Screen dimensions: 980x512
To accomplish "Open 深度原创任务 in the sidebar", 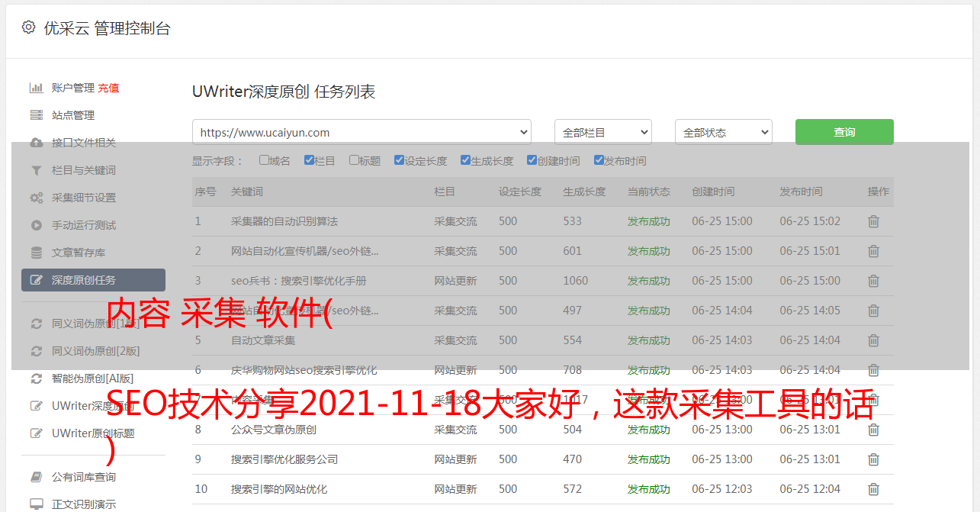I will (93, 280).
